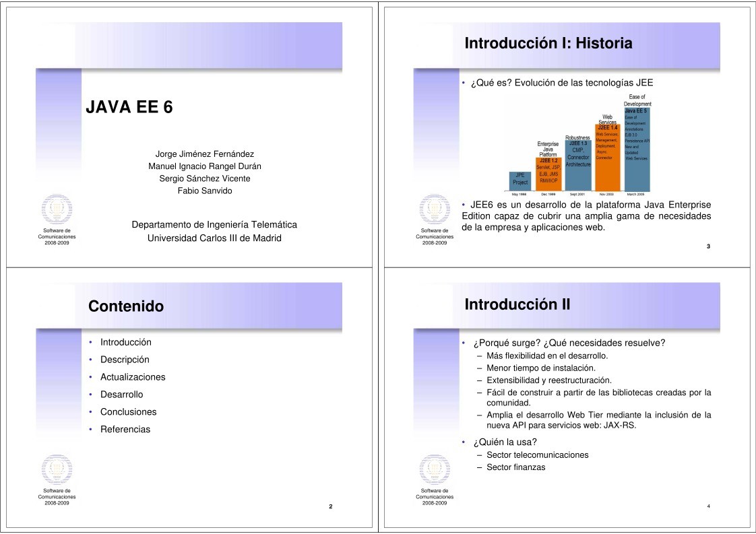Click the orange "J2EE 1.2" chart bar
756x534 pixels.
548,174
